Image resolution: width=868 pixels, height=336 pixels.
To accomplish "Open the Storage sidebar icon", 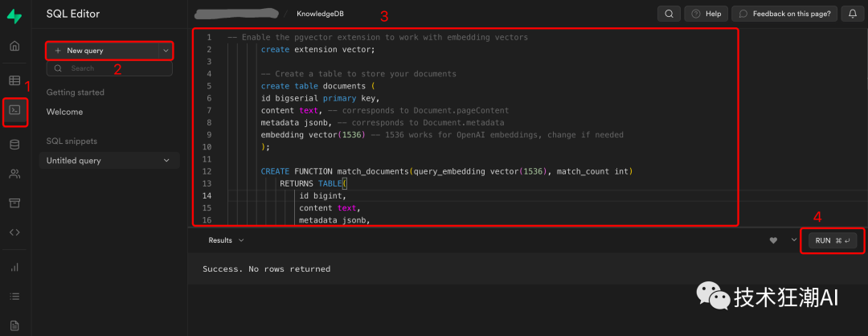I will pyautogui.click(x=14, y=203).
